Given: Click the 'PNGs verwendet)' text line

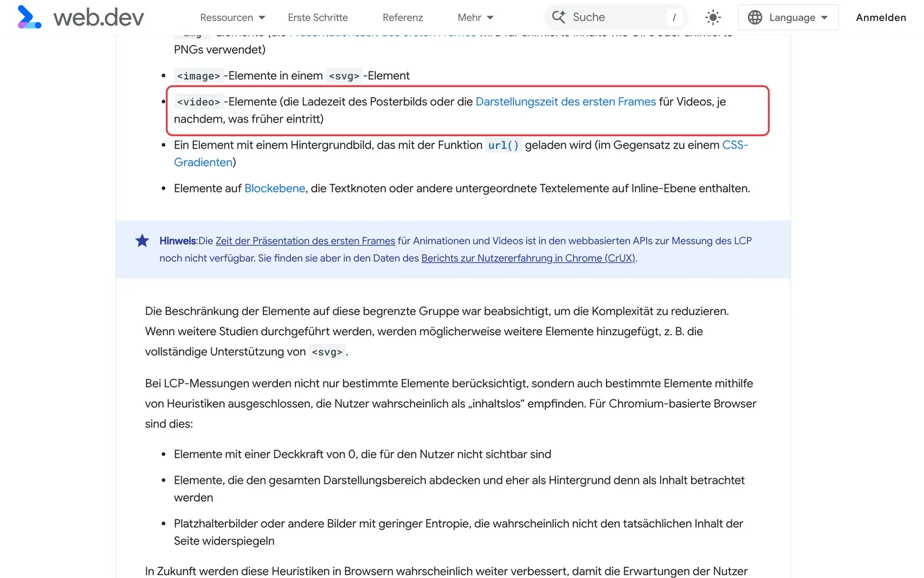Looking at the screenshot, I should point(219,50).
